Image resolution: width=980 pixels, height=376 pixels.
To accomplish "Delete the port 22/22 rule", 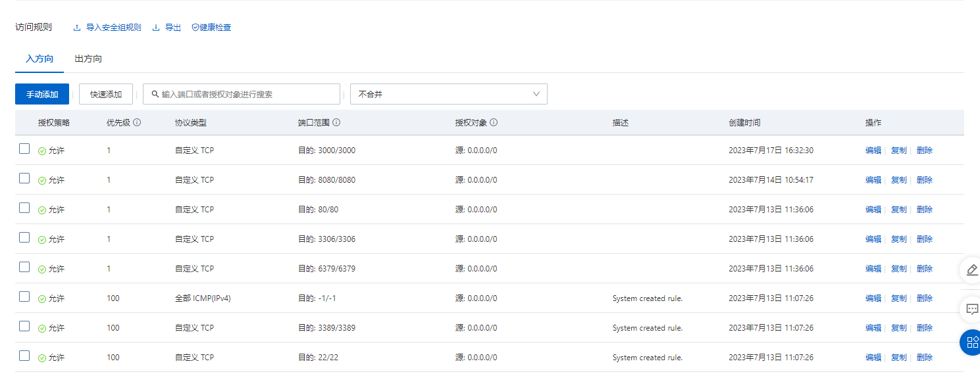I will [x=925, y=358].
